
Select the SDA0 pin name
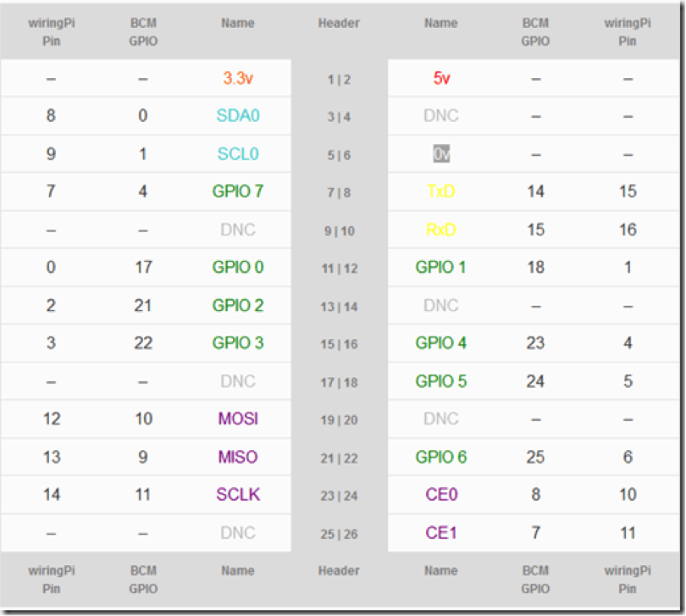[x=238, y=116]
